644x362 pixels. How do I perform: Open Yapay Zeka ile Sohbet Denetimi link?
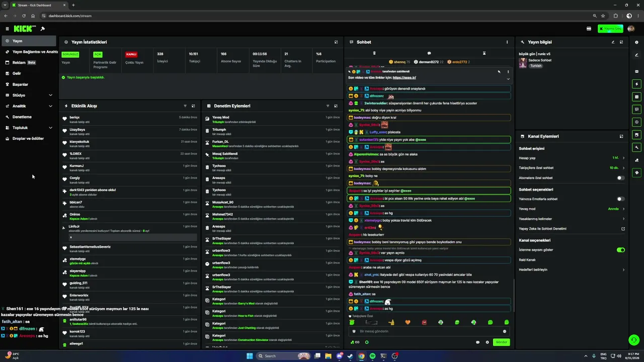coord(572,229)
